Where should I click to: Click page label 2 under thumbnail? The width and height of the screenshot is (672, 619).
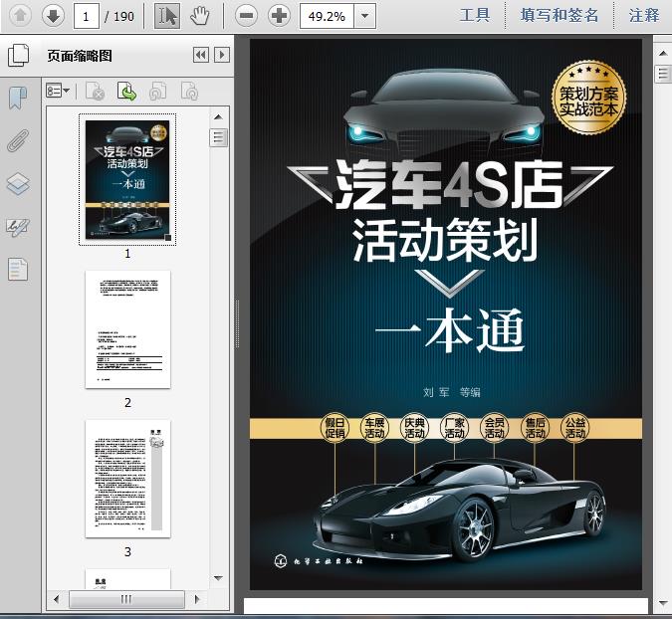click(x=127, y=403)
